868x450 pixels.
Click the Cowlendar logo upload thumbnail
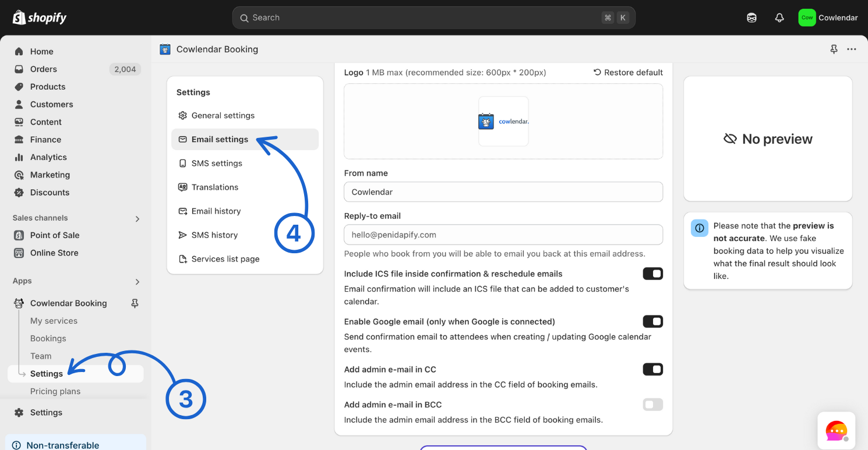(x=503, y=121)
